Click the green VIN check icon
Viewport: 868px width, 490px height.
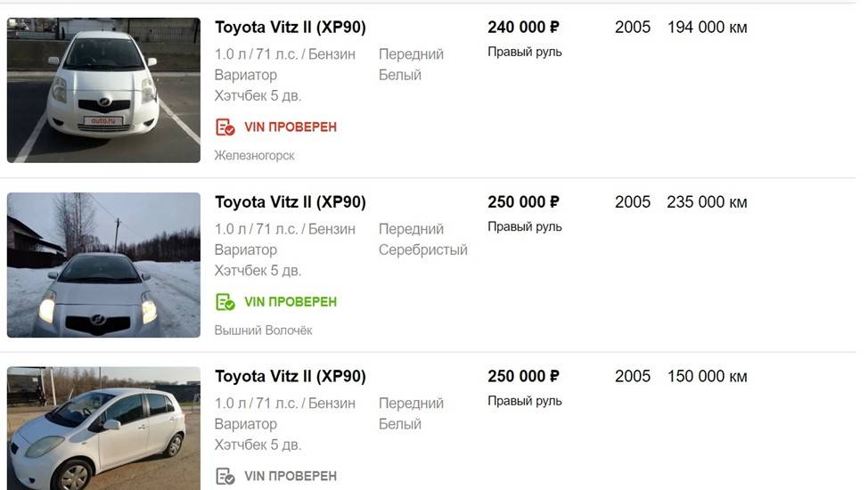(x=225, y=302)
